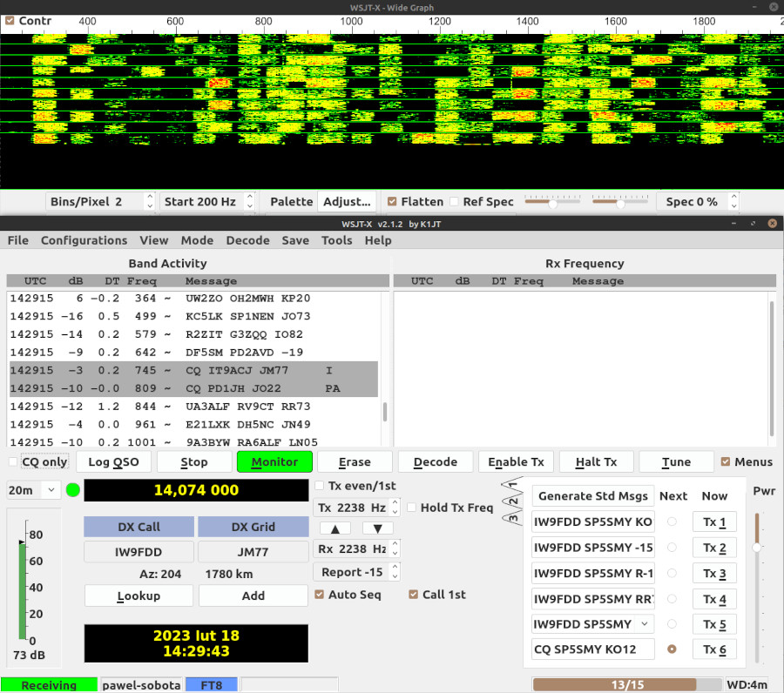Viewport: 784px width, 693px height.
Task: Click the Rx 2238 Hz spinner arrows
Action: (395, 548)
